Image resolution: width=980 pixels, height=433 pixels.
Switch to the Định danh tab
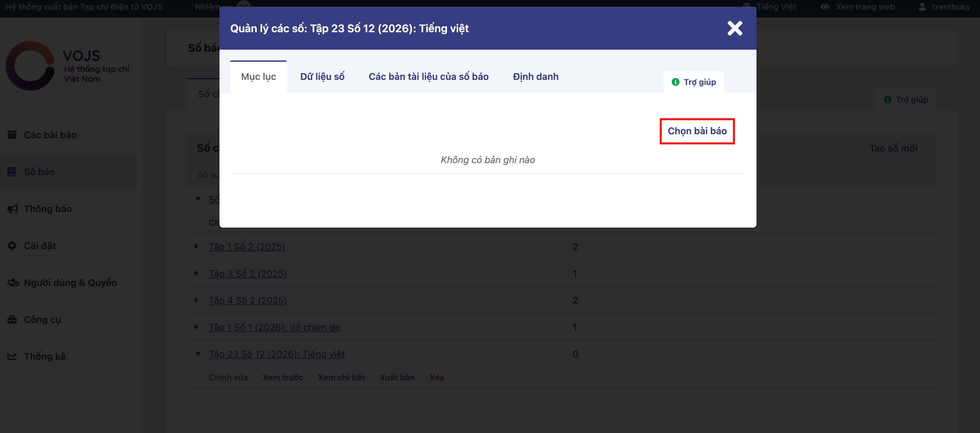pos(535,77)
